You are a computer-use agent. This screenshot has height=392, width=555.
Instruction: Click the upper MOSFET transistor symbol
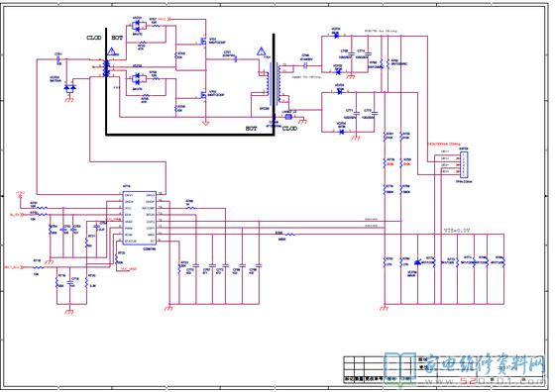coord(203,42)
